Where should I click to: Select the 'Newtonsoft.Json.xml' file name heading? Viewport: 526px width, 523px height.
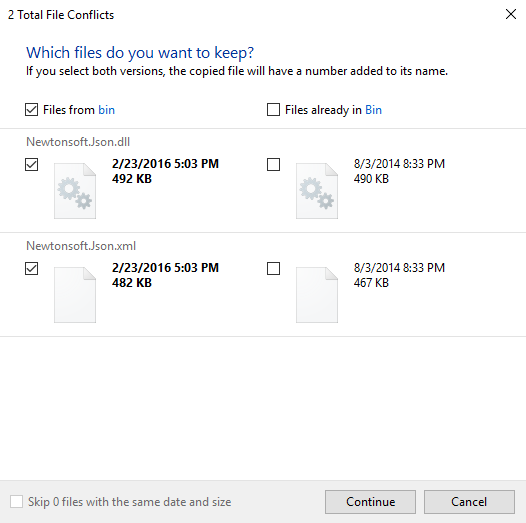(81, 246)
